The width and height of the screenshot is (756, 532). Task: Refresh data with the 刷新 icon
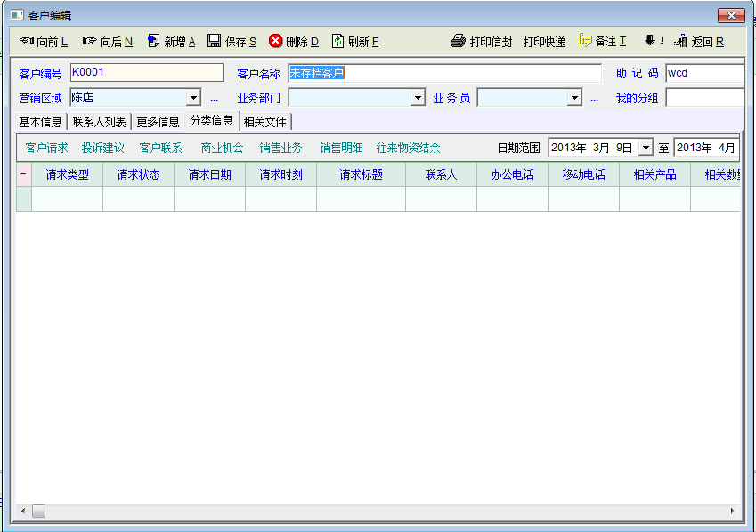338,41
